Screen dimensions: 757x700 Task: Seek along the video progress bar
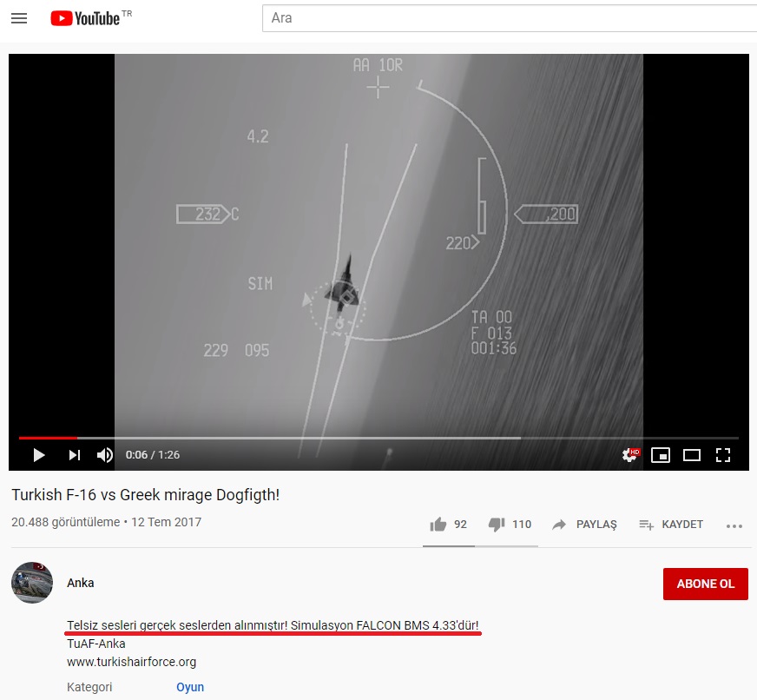pos(378,438)
